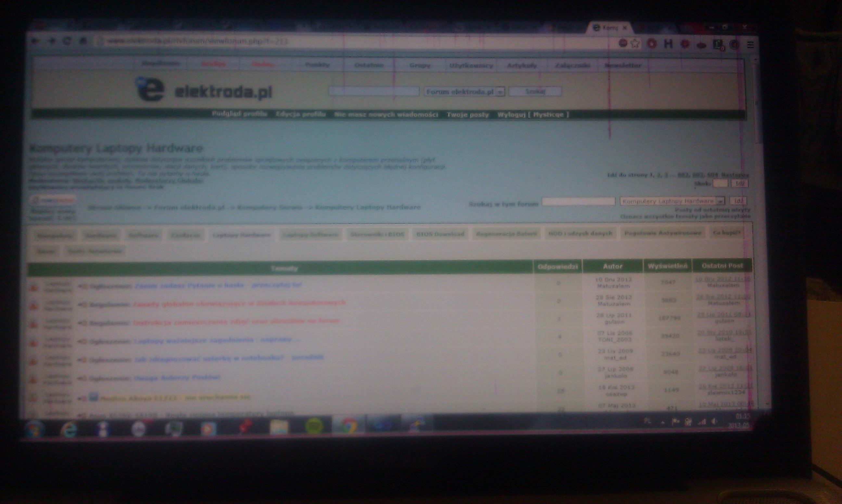Click the 'Ostatni Post' column header

click(x=722, y=266)
